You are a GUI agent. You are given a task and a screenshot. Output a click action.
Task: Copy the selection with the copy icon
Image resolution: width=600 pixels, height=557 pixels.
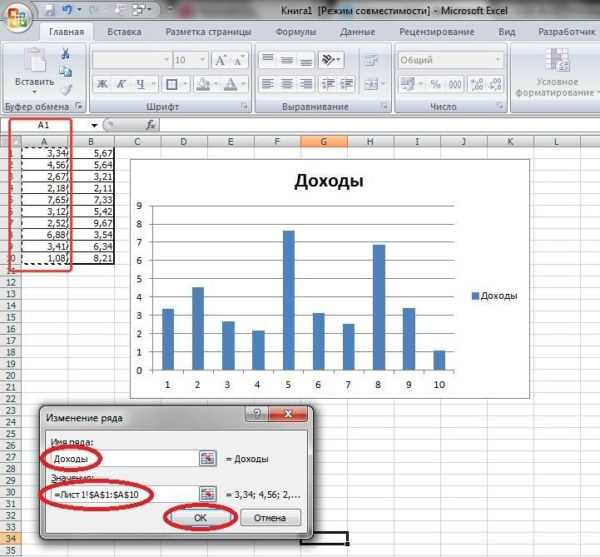click(x=65, y=71)
